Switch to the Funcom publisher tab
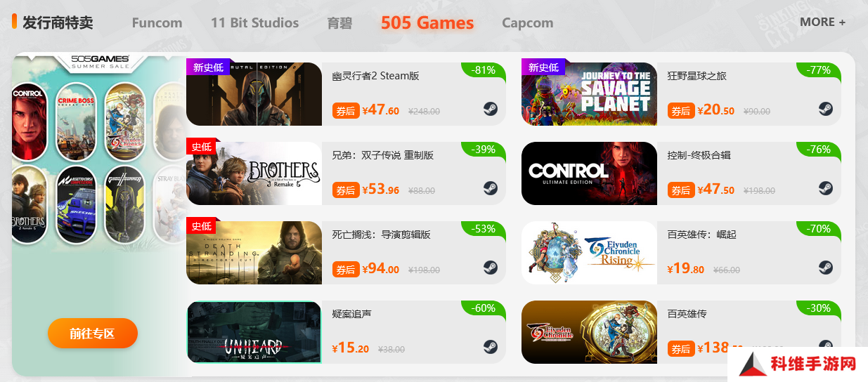Viewport: 868px width, 382px height. 157,22
